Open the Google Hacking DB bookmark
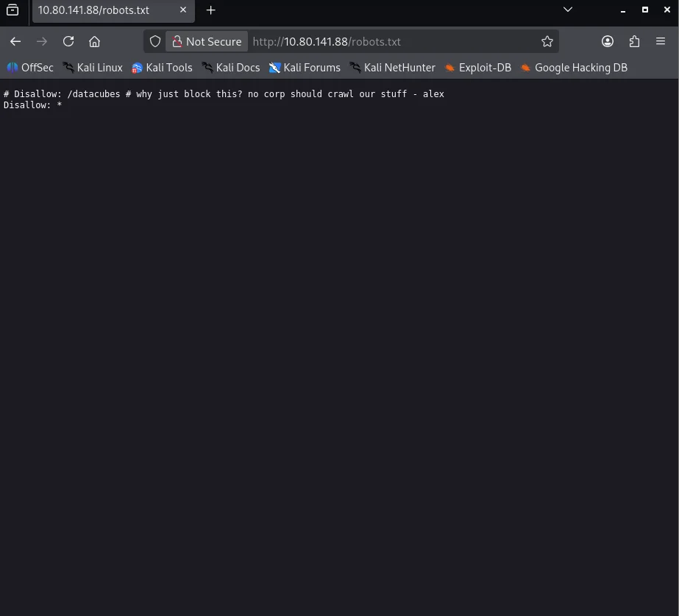The image size is (679, 616). pyautogui.click(x=574, y=67)
